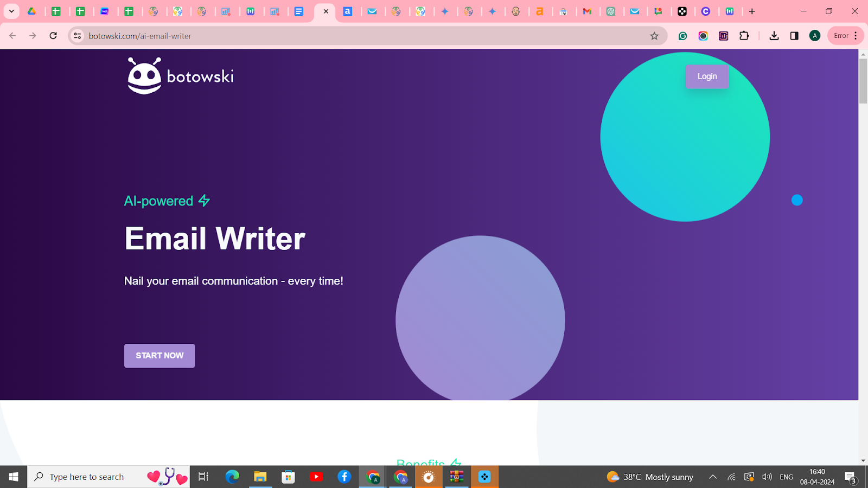
Task: Open the Windows Start menu
Action: click(14, 477)
